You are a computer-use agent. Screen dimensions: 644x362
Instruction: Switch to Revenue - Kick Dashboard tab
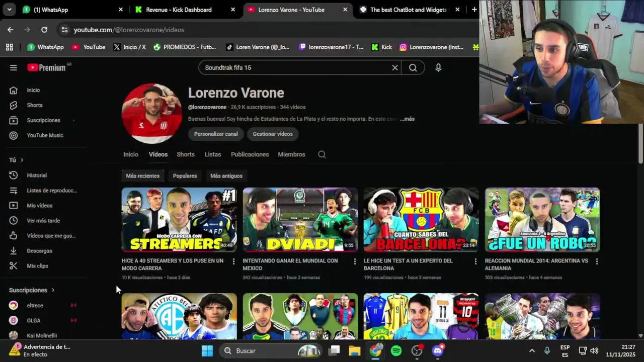tap(185, 10)
